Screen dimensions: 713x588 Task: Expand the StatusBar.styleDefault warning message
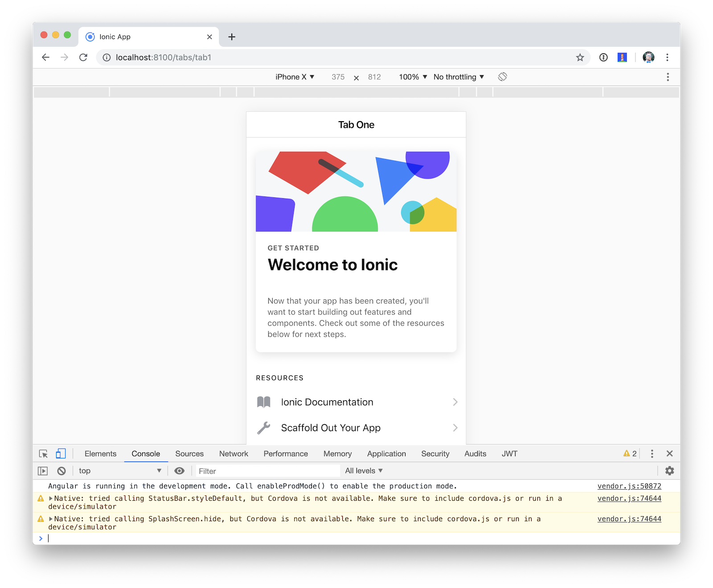tap(51, 498)
